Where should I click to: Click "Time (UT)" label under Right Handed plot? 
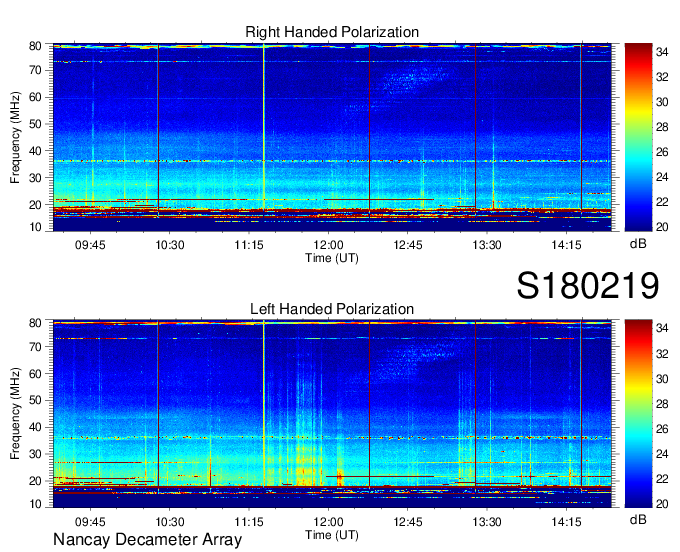[x=332, y=258]
